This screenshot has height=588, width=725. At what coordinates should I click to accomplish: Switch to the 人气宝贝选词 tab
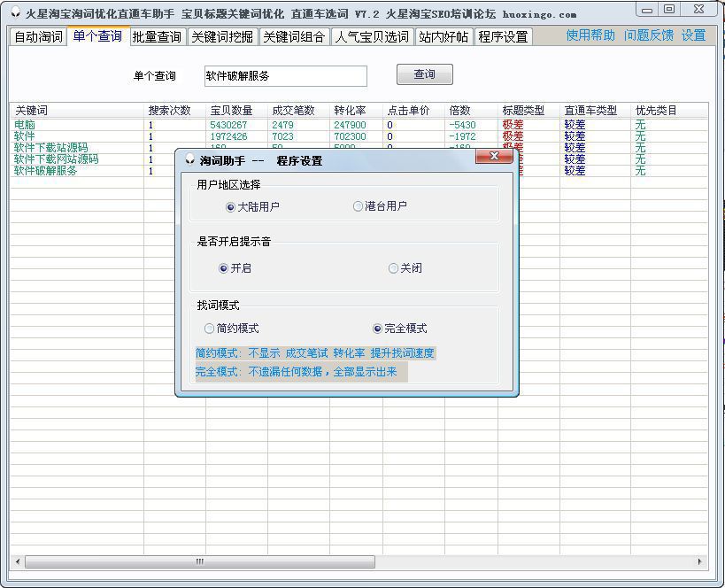[369, 39]
